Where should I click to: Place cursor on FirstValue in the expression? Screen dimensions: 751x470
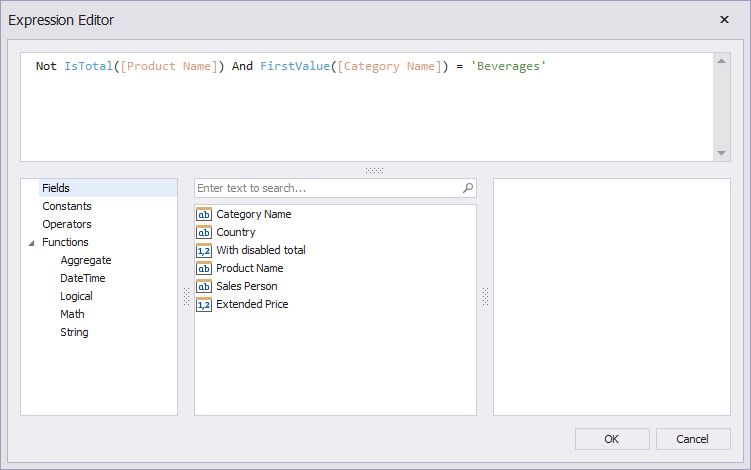click(295, 66)
